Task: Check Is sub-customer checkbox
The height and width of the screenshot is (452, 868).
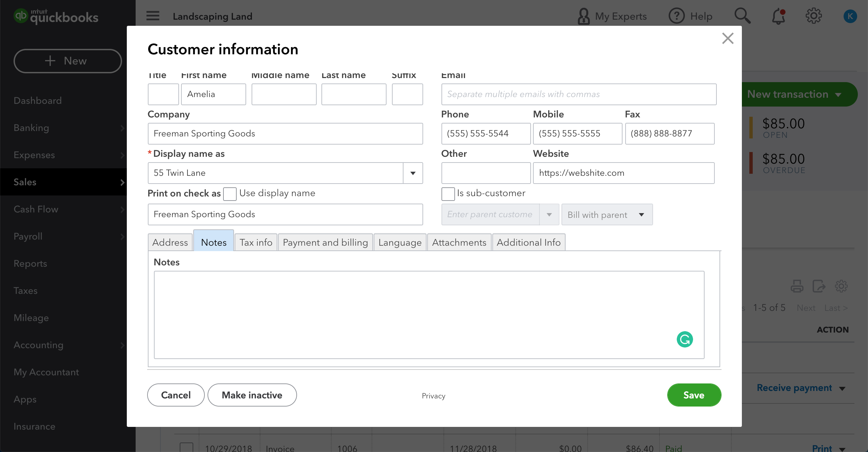Action: [x=448, y=194]
